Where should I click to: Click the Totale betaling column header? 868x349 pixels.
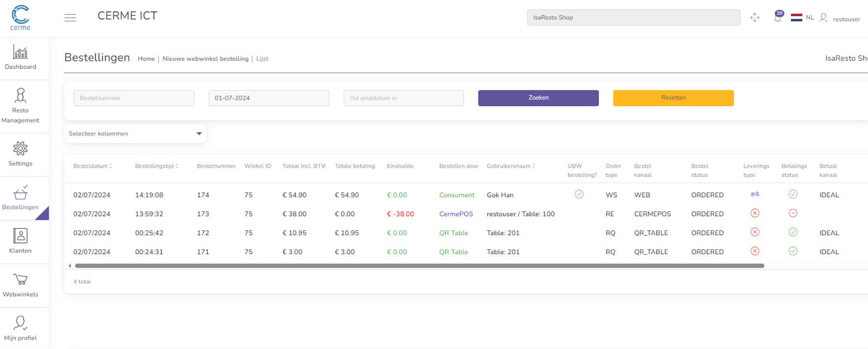coord(355,166)
